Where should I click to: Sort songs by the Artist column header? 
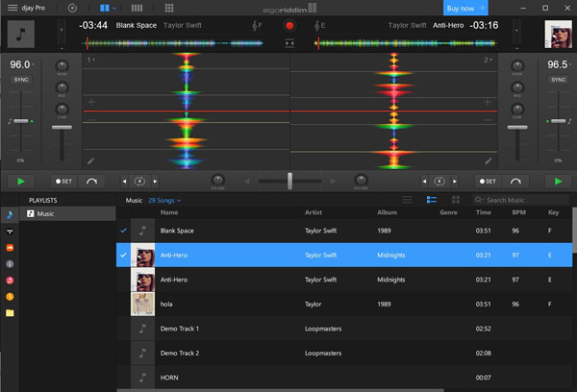(314, 212)
